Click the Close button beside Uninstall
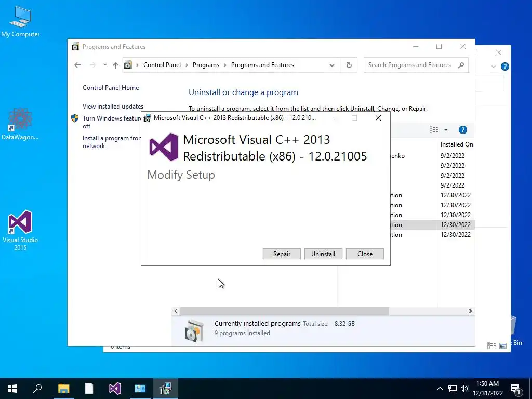 [x=365, y=254]
